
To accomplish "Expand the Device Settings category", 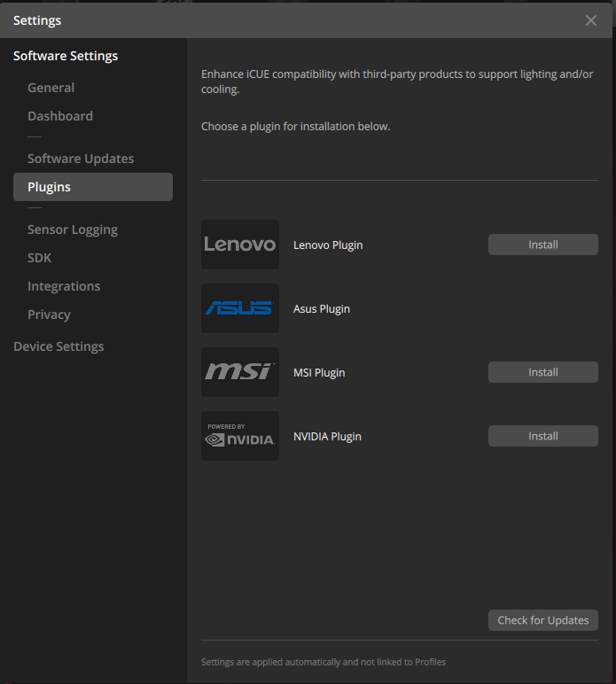I will (58, 346).
